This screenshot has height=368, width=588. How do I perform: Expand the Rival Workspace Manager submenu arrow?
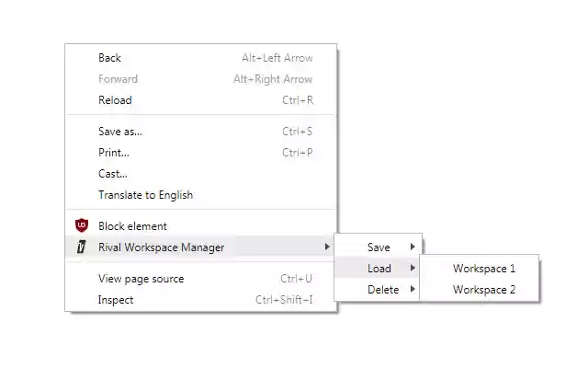327,247
